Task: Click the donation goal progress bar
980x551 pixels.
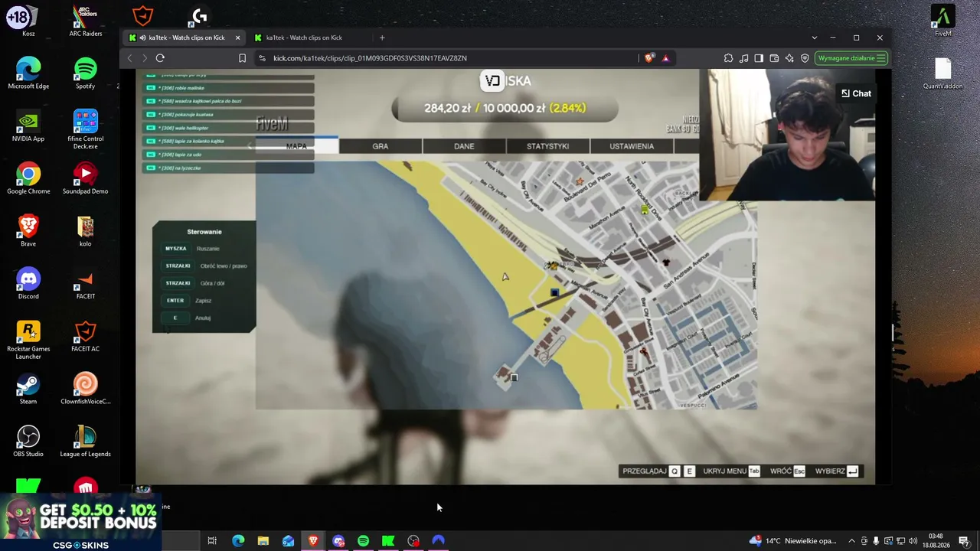Action: (x=505, y=108)
